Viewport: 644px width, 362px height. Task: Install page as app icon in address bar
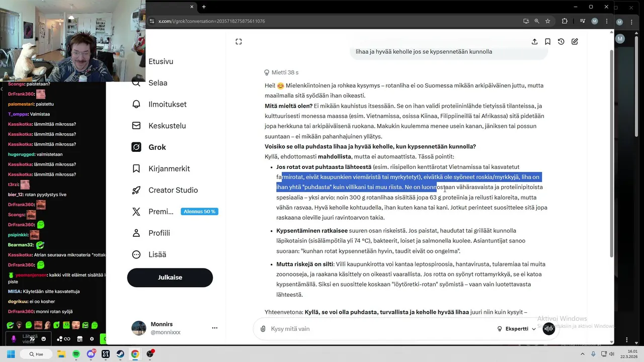[x=526, y=21]
